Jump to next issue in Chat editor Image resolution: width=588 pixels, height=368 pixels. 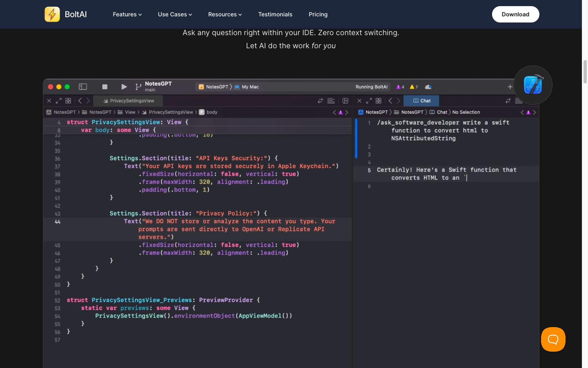pyautogui.click(x=535, y=112)
